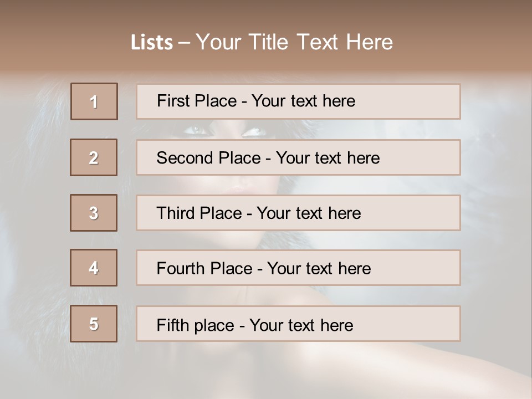Click "Your text here" in First Place row
The image size is (532, 399).
(303, 101)
